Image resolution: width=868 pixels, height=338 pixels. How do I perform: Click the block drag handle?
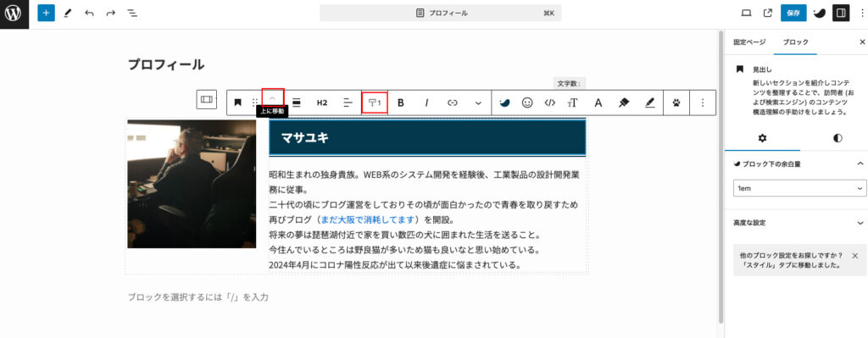(254, 103)
